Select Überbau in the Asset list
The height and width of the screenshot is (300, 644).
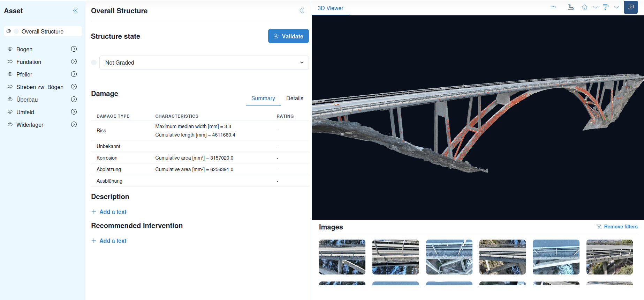pyautogui.click(x=27, y=100)
